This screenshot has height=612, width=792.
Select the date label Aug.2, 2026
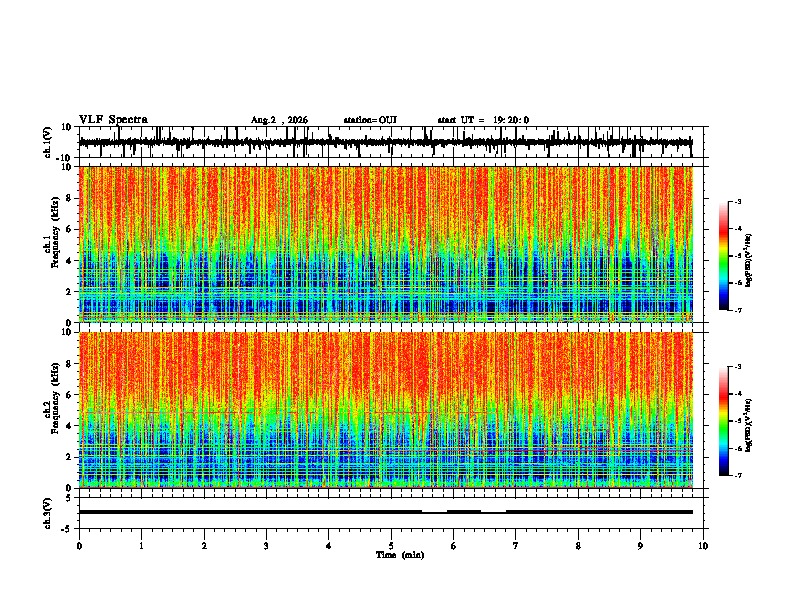pyautogui.click(x=279, y=120)
